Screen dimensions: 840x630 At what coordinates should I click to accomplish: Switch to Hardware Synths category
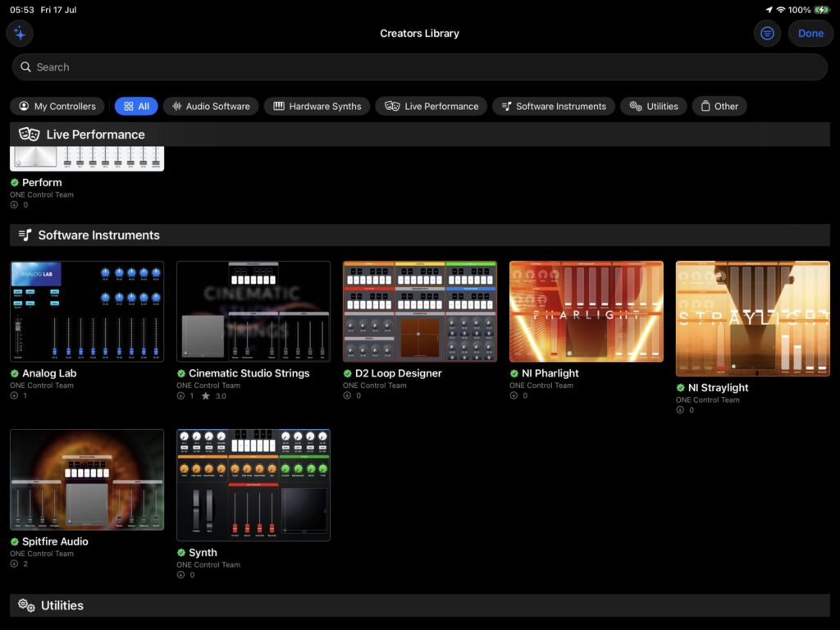pos(317,106)
